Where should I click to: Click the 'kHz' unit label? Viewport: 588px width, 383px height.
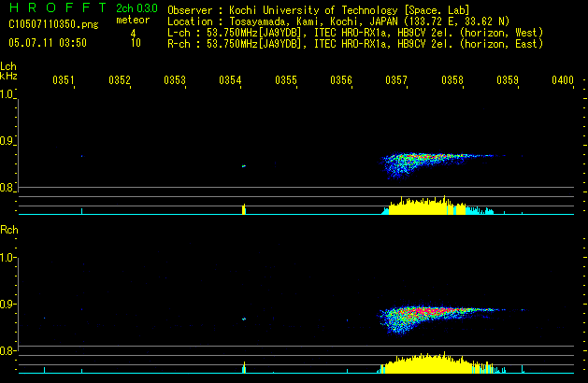pyautogui.click(x=8, y=76)
